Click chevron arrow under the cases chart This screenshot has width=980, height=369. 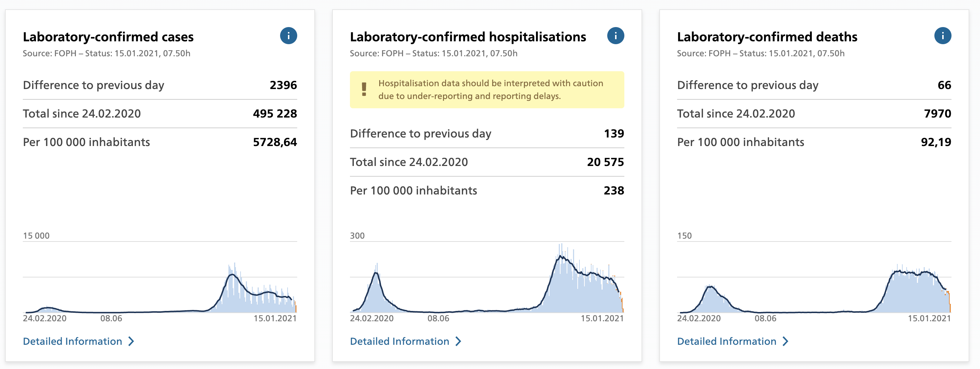pyautogui.click(x=131, y=341)
